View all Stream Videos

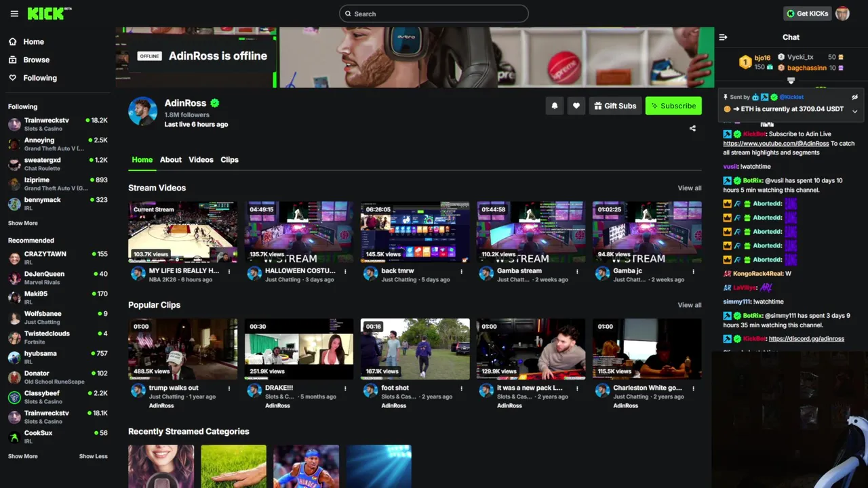tap(690, 188)
